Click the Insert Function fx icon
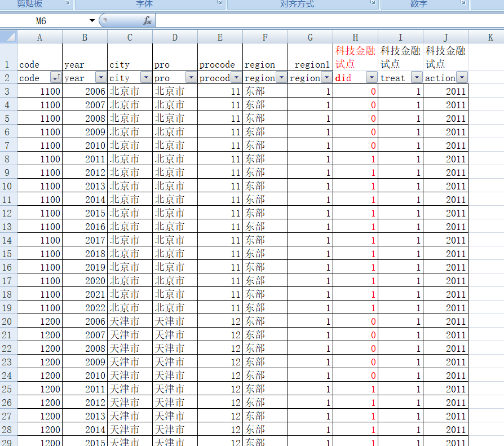The height and width of the screenshot is (446, 504). [147, 21]
